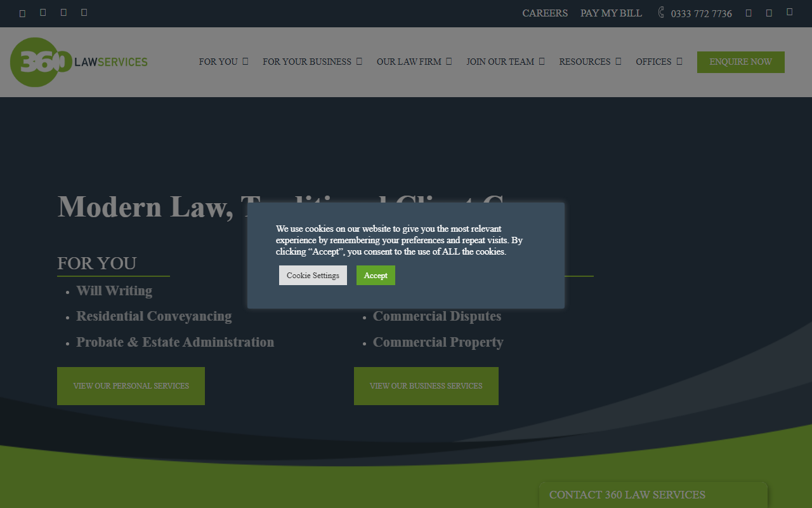Open the CONTACT 360 LAW SERVICES tab
Viewport: 812px width, 508px height.
pyautogui.click(x=653, y=495)
